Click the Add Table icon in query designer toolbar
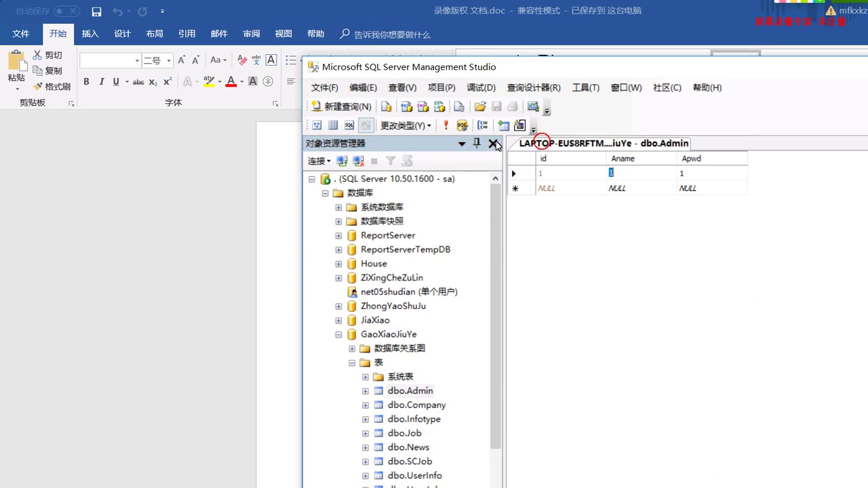This screenshot has width=868, height=488. [x=503, y=125]
